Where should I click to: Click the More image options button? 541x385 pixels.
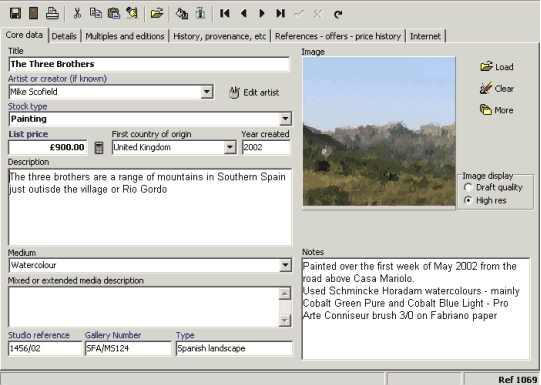point(497,110)
